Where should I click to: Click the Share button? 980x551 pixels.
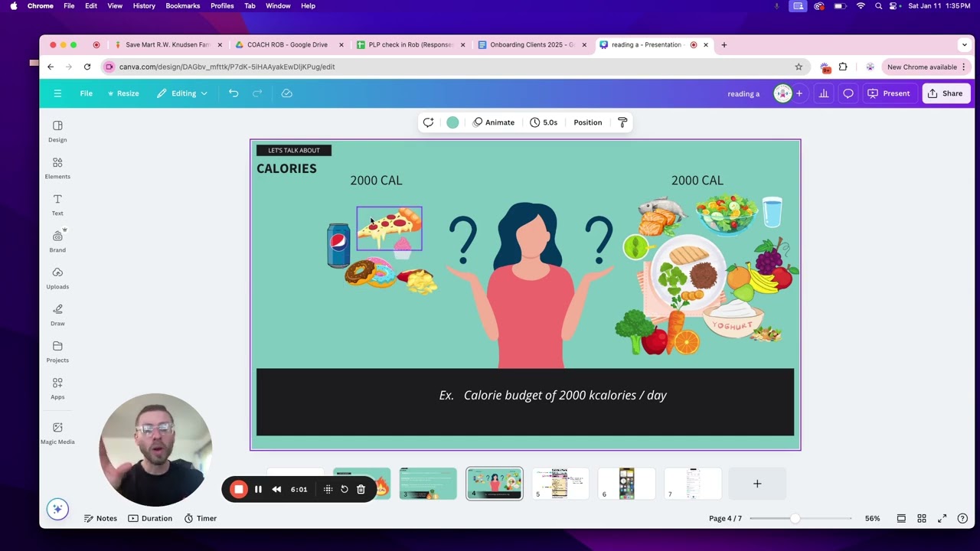pos(945,93)
